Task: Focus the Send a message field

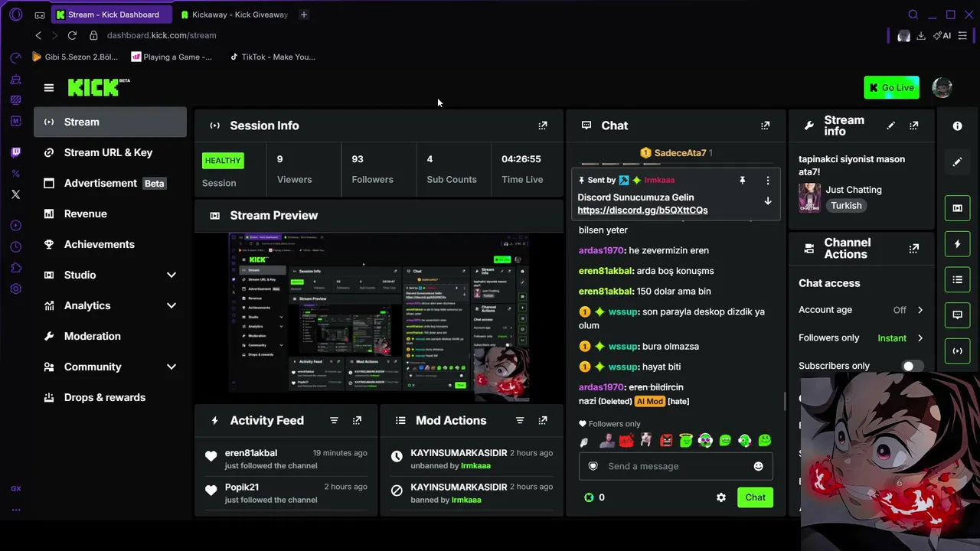Action: click(x=675, y=466)
